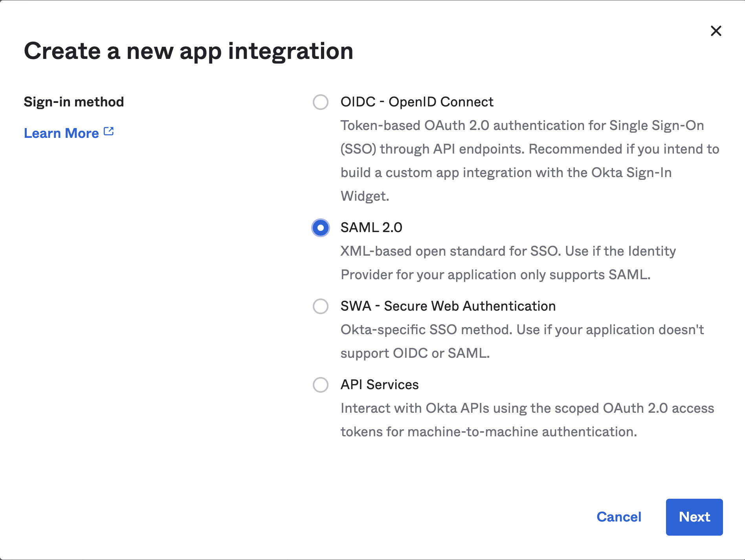
Task: Select the OIDC - OpenID Connect sign-in method
Action: tap(321, 102)
